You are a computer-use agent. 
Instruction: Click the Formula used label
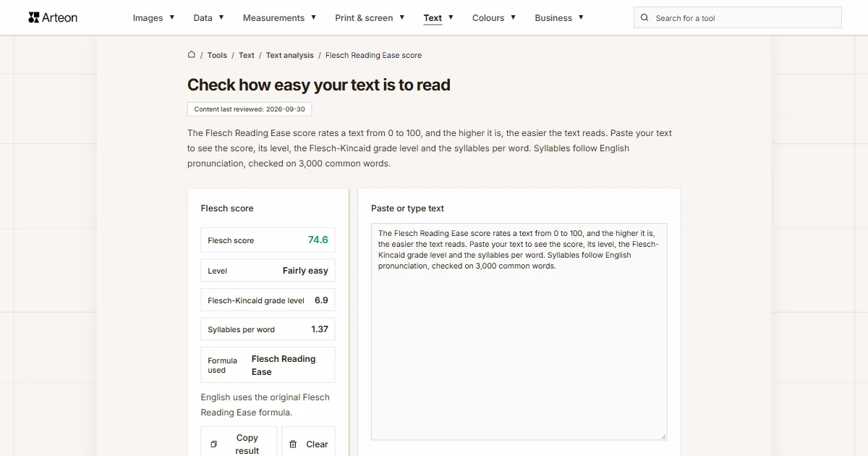coord(222,365)
